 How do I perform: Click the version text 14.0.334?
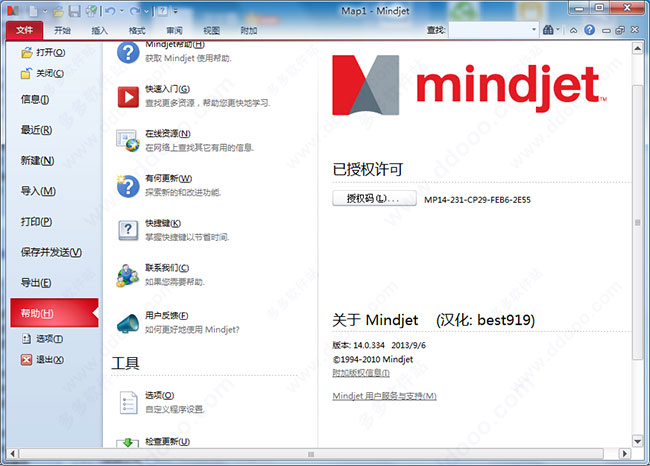(369, 345)
